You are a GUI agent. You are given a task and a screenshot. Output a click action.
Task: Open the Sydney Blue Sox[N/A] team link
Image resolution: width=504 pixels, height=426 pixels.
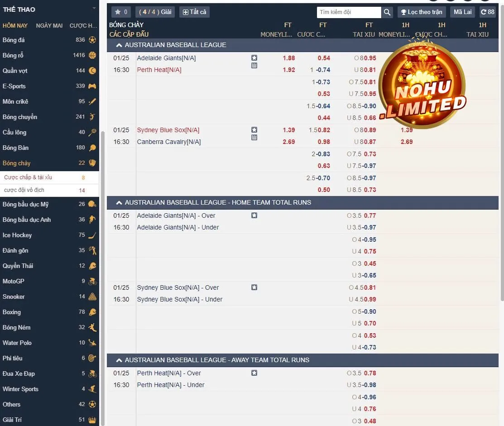click(x=168, y=130)
